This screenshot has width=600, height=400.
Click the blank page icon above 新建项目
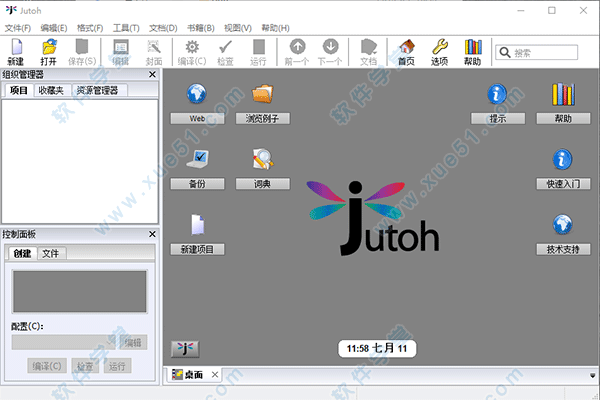pos(197,224)
